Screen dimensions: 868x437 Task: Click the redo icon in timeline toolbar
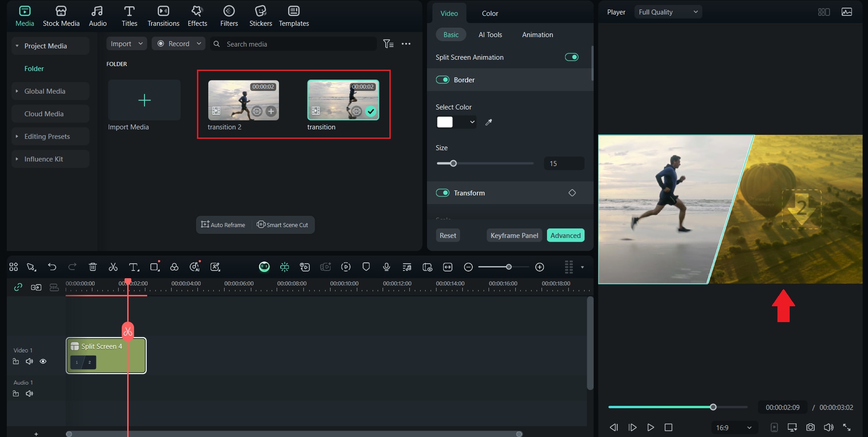[72, 267]
